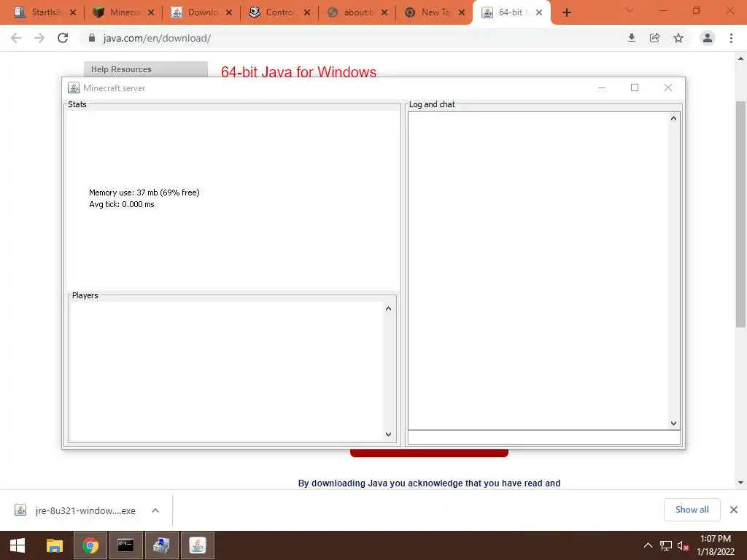Click the 64-bit Java for Windows heading
Viewport: 747px width, 560px height.
(298, 72)
